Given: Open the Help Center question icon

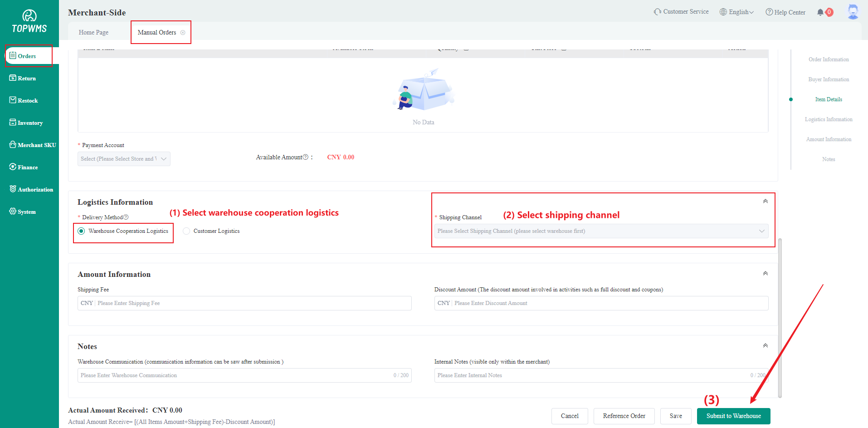Looking at the screenshot, I should [769, 12].
